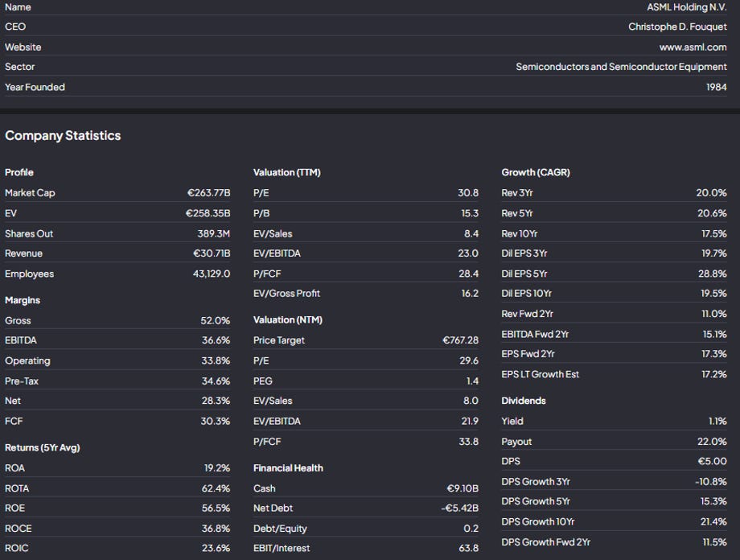Select the PEG value 1.4
This screenshot has height=560, width=740.
coord(472,381)
